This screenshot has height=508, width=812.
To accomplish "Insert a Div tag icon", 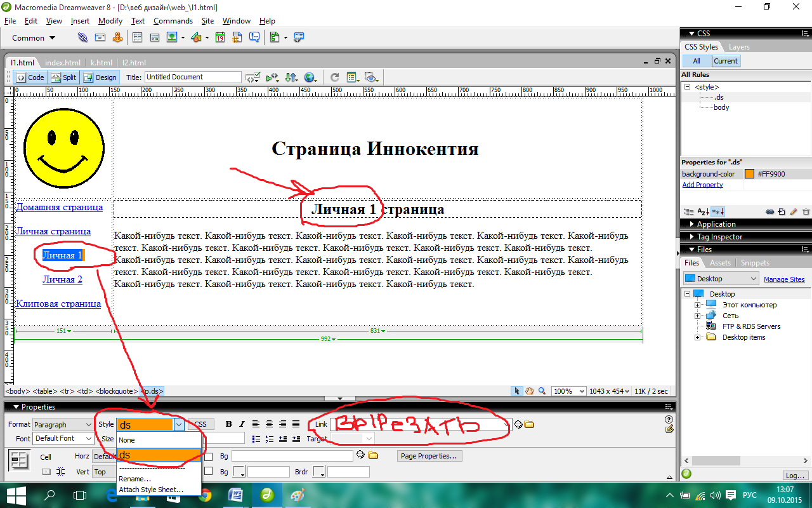I will 154,37.
